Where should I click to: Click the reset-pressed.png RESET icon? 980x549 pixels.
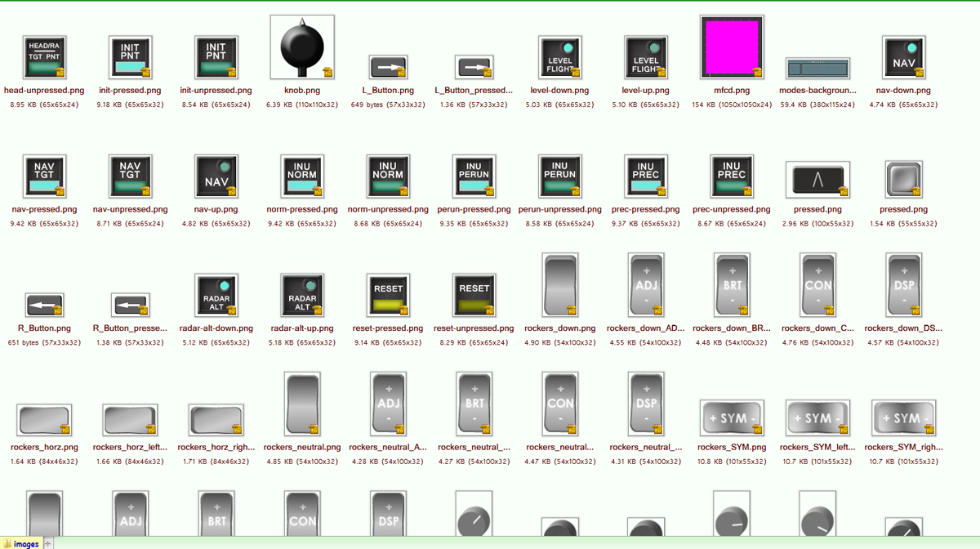pyautogui.click(x=388, y=295)
